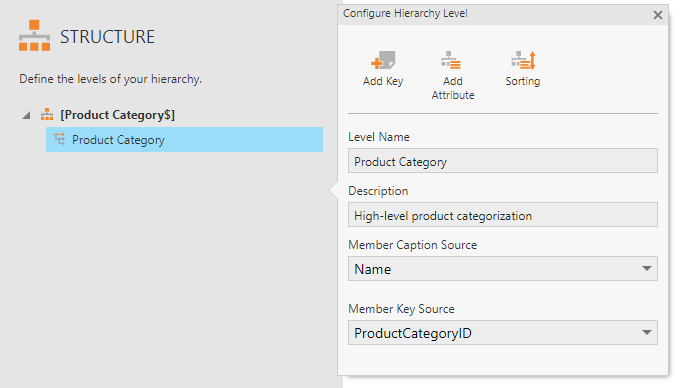This screenshot has width=681, height=388.
Task: Click the Add Attribute icon
Action: point(451,60)
